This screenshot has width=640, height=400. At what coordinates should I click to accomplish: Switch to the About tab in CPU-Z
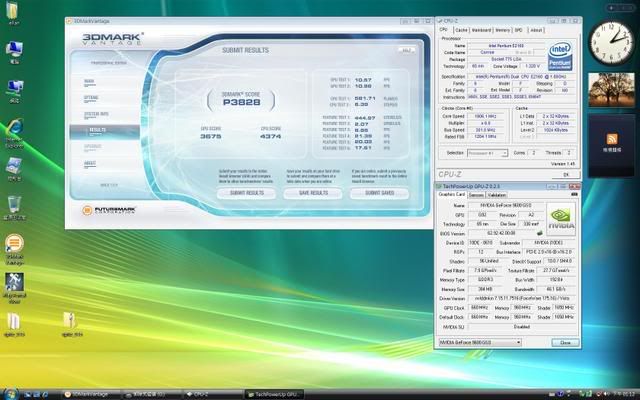(536, 30)
